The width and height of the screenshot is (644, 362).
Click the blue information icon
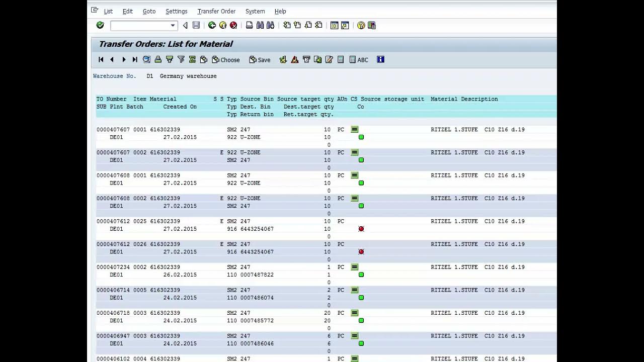click(380, 59)
